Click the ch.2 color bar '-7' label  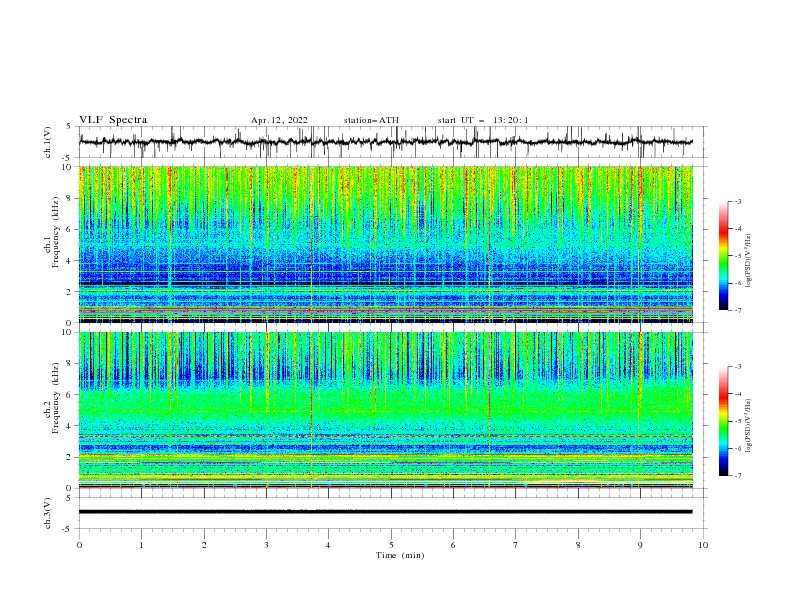(737, 476)
